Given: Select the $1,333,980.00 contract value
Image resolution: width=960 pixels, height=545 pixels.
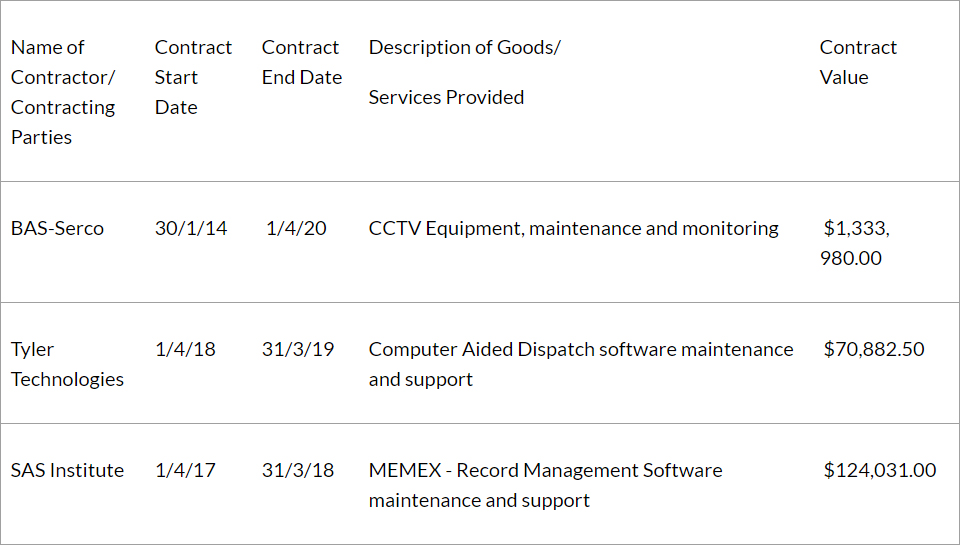Looking at the screenshot, I should pos(856,243).
